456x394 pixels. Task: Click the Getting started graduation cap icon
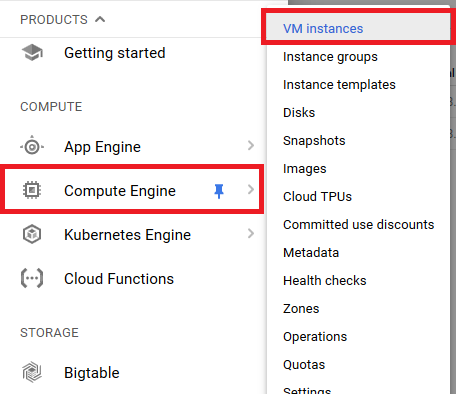tap(32, 53)
